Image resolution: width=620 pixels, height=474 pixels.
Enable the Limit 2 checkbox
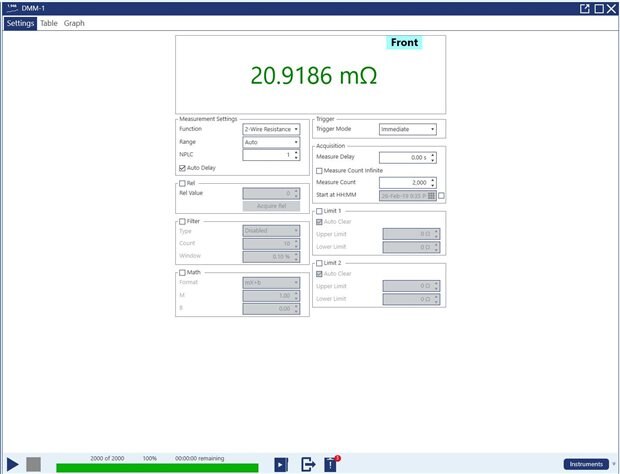click(319, 263)
